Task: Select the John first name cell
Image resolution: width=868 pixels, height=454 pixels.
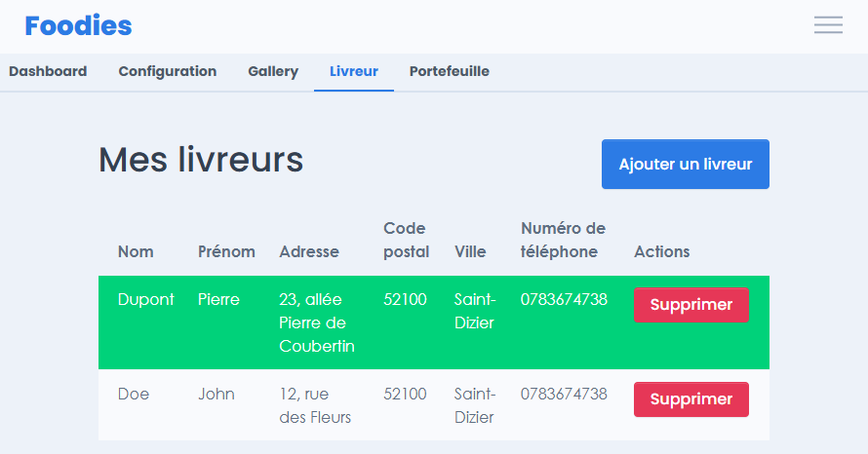Action: [x=217, y=394]
